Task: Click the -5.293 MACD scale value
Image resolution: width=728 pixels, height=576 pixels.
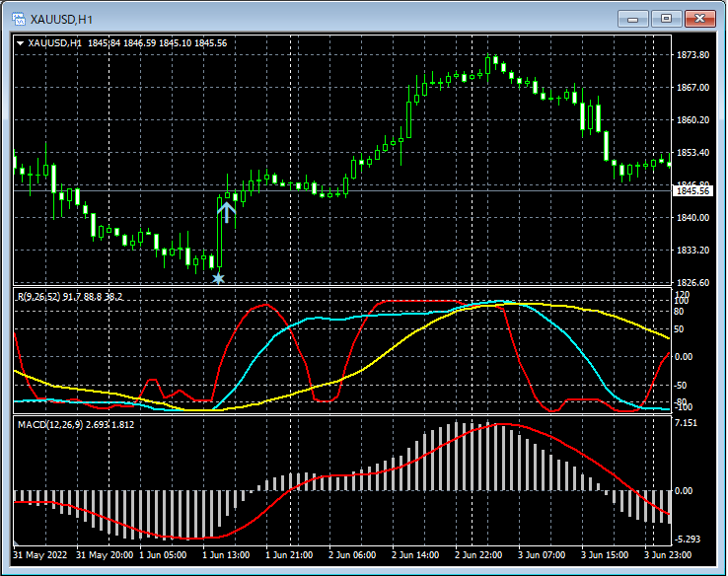Action: tap(688, 540)
